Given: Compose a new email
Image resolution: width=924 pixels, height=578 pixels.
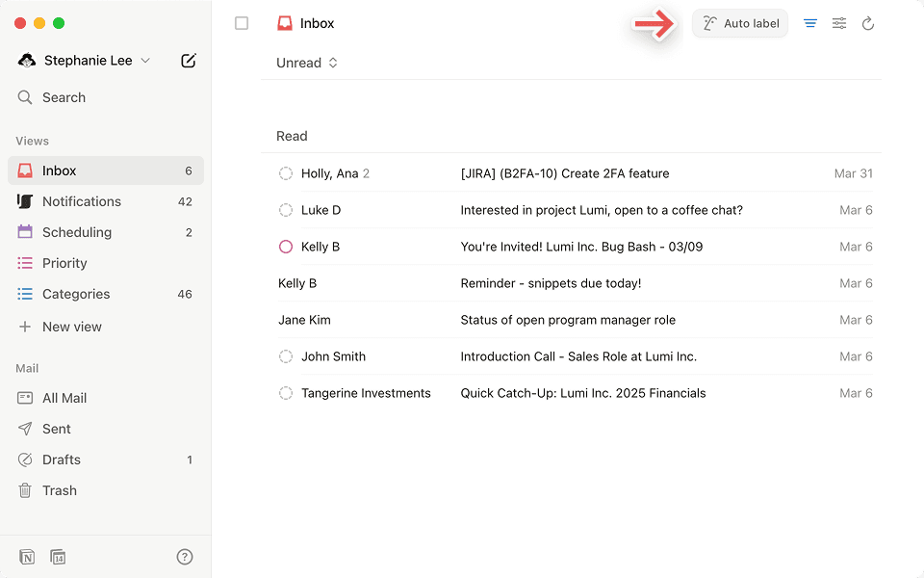Looking at the screenshot, I should [x=189, y=60].
